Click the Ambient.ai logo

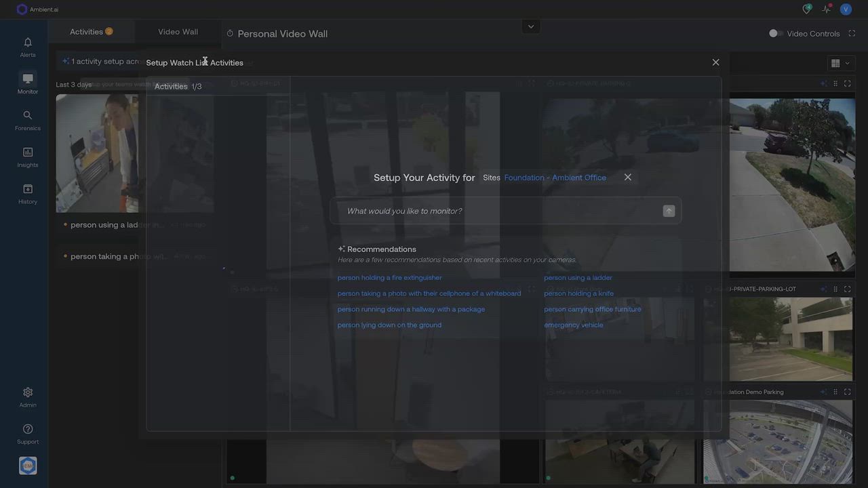[x=37, y=9]
